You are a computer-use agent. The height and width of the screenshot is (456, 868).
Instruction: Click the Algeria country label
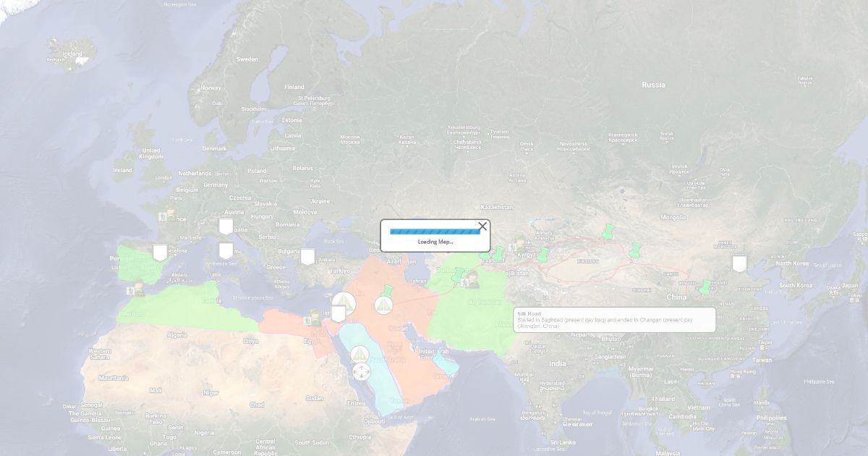point(177,335)
